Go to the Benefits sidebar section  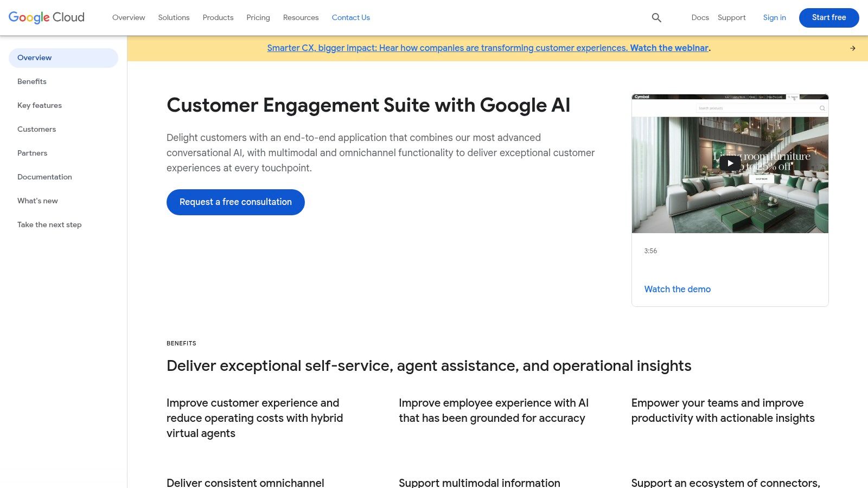tap(31, 81)
